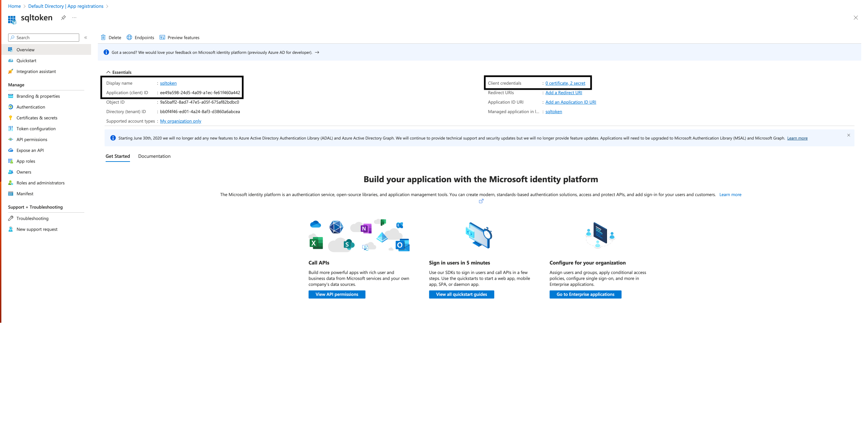Viewport: 868px width, 444px height.
Task: Select the Get Started tab
Action: (117, 156)
